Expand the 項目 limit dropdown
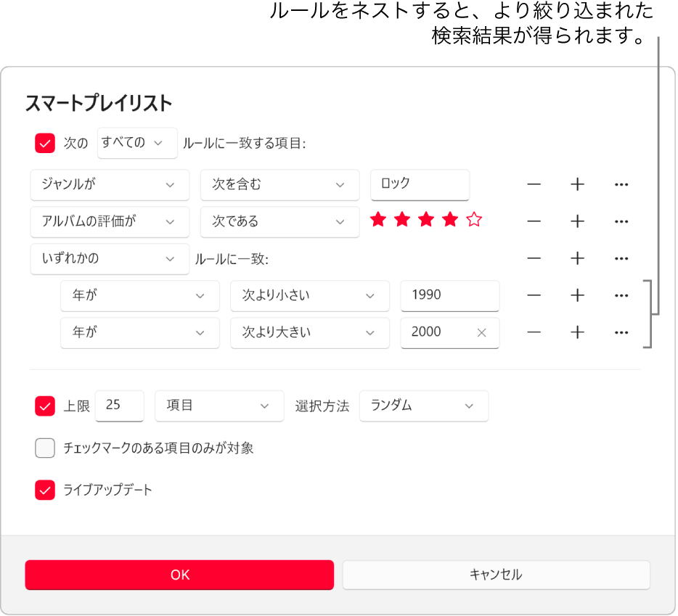The height and width of the screenshot is (616, 678). (x=219, y=406)
